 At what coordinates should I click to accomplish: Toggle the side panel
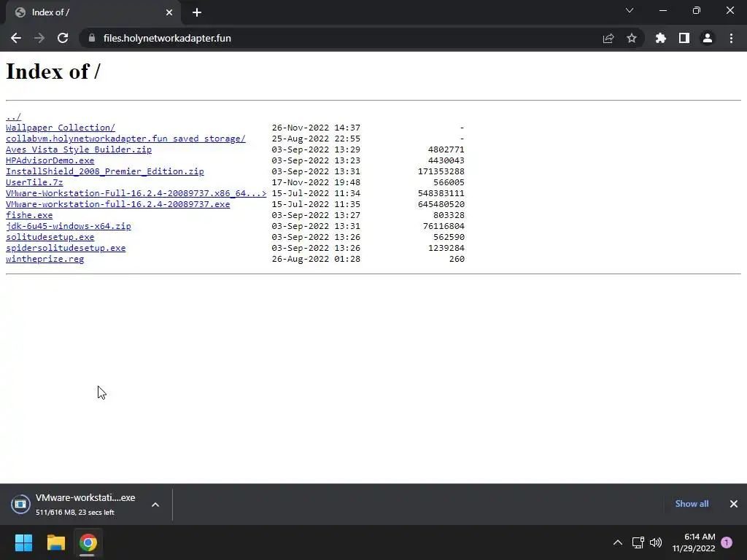pos(684,38)
